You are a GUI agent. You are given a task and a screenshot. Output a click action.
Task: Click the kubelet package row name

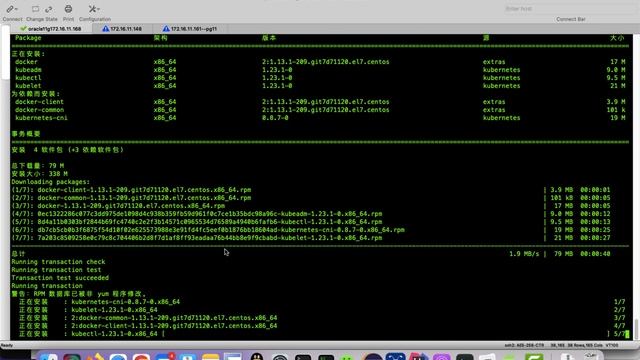coord(28,86)
